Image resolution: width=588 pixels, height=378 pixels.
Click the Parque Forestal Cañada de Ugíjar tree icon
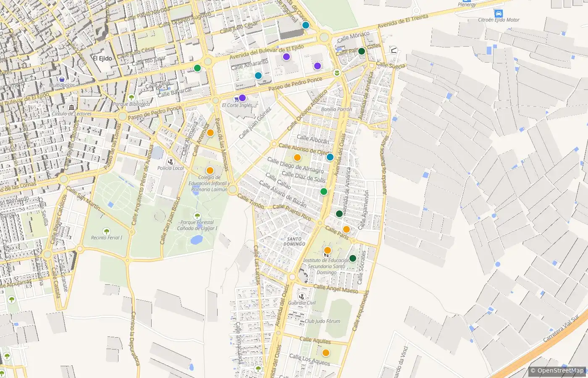(x=197, y=216)
